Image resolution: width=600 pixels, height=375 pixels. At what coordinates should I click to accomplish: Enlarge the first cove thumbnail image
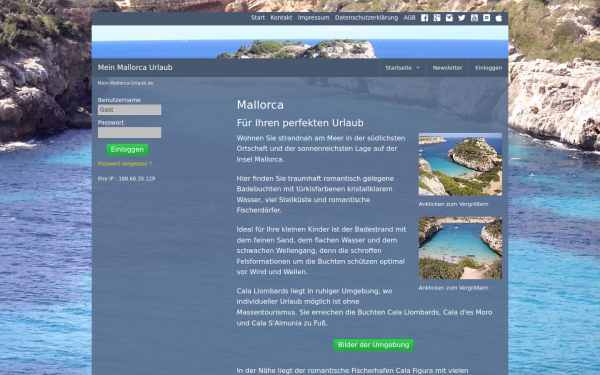460,164
